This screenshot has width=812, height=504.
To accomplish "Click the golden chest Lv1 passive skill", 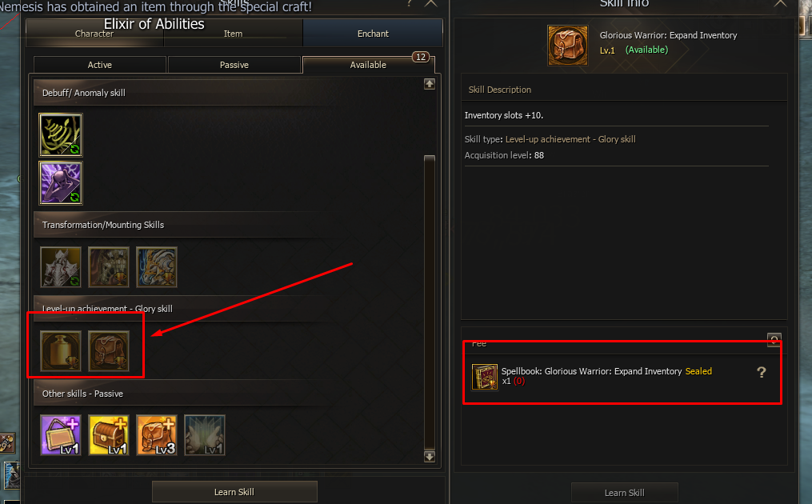I will point(109,435).
